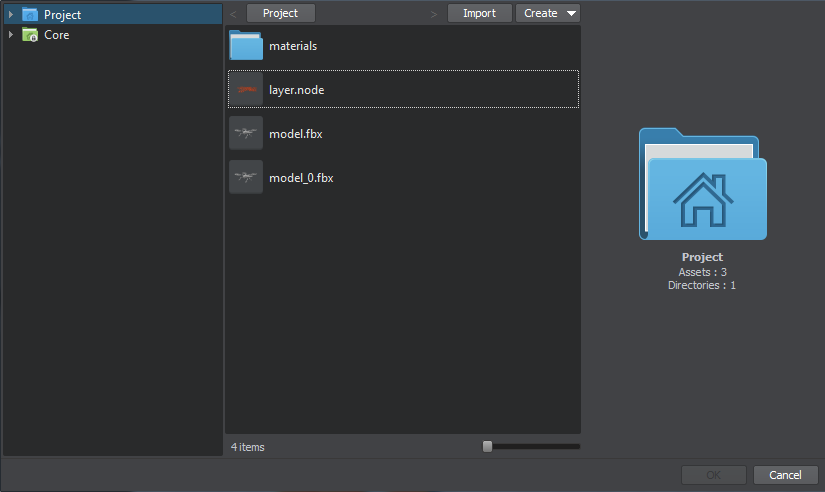
Task: Confirm with the OK button
Action: [x=713, y=475]
